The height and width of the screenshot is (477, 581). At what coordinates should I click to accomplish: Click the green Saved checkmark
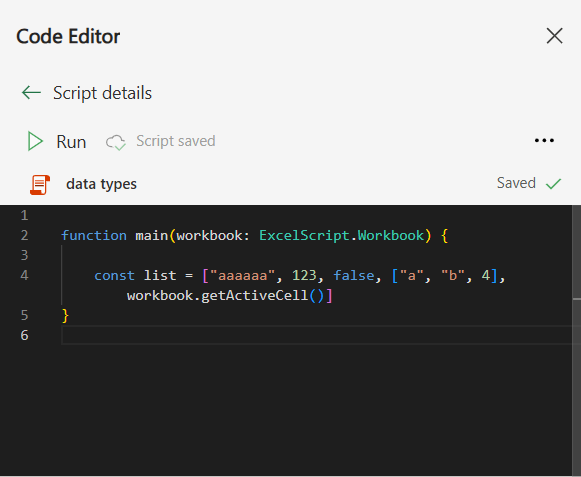[554, 183]
